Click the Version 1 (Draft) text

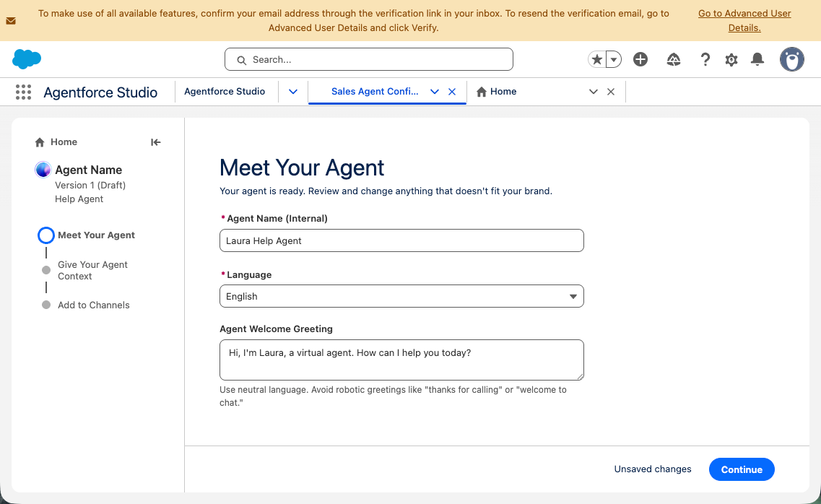click(x=90, y=186)
